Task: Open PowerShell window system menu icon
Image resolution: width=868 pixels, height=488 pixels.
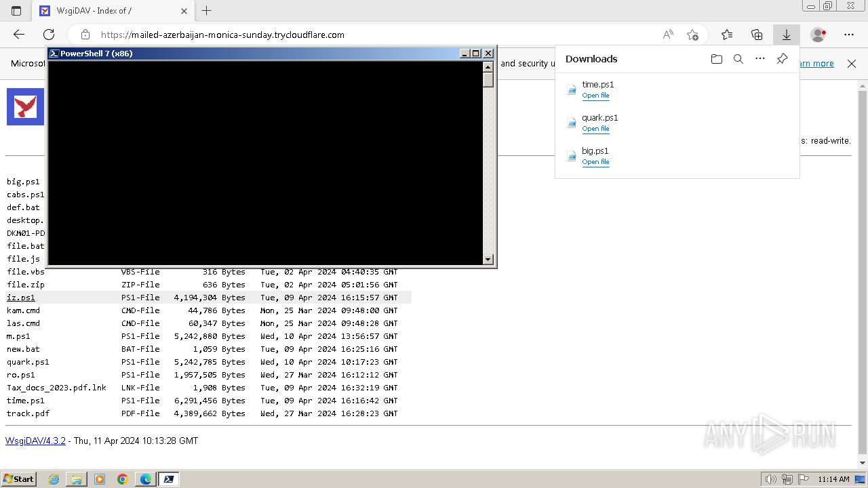Action: [54, 54]
